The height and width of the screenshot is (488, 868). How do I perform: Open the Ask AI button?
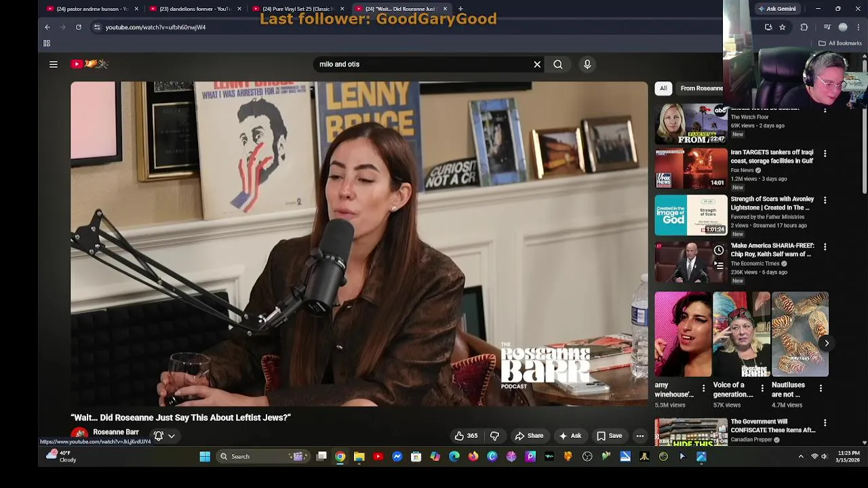570,436
